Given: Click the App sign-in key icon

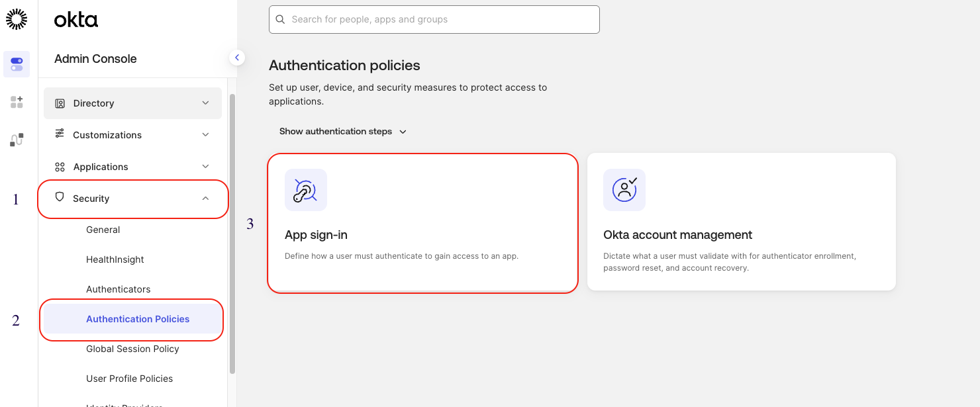Looking at the screenshot, I should [x=305, y=190].
